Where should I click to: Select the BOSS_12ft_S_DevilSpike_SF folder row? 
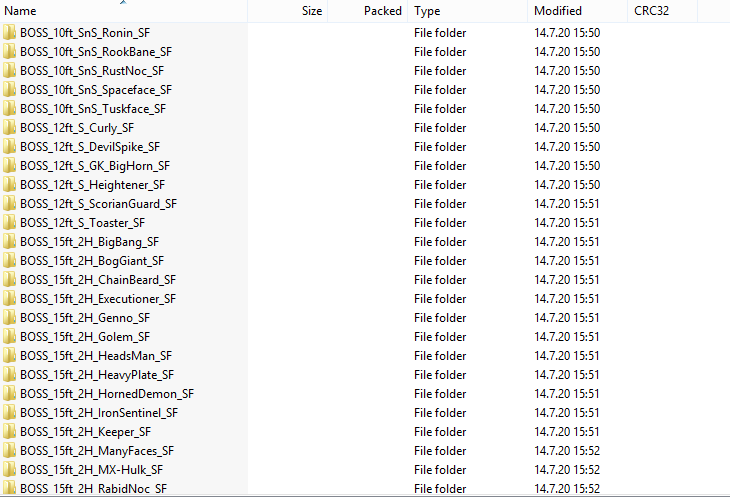[89, 147]
